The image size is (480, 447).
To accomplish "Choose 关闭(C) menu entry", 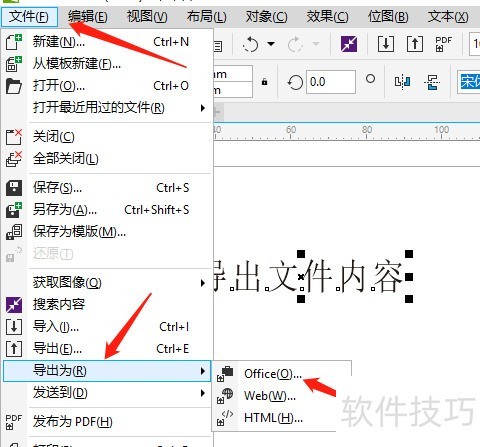I will [x=107, y=137].
